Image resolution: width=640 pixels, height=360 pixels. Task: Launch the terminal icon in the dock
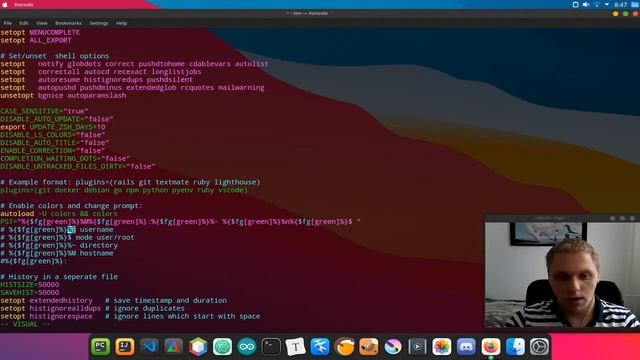(x=271, y=347)
